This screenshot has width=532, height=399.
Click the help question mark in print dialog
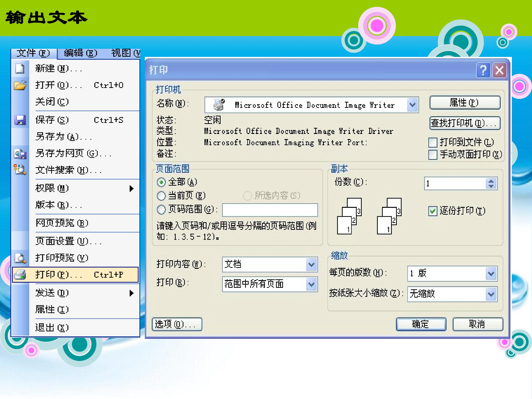[x=483, y=70]
